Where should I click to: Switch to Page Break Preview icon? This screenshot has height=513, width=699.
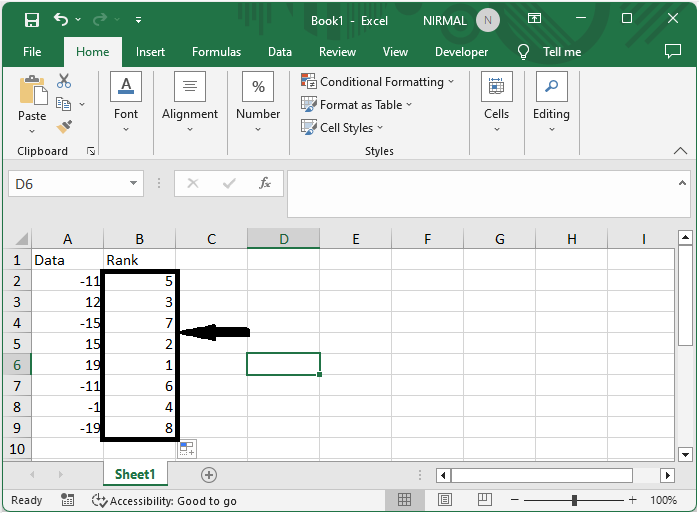tap(484, 500)
